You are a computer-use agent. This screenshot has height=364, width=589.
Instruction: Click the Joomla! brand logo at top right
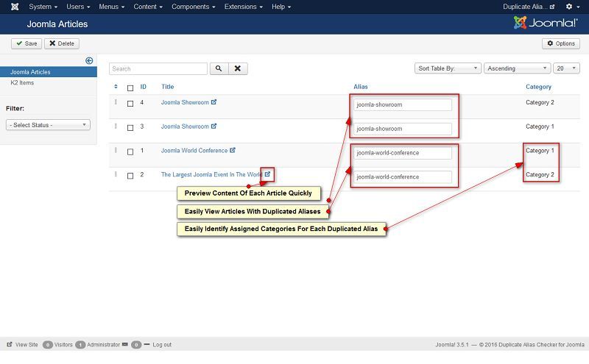[x=546, y=23]
